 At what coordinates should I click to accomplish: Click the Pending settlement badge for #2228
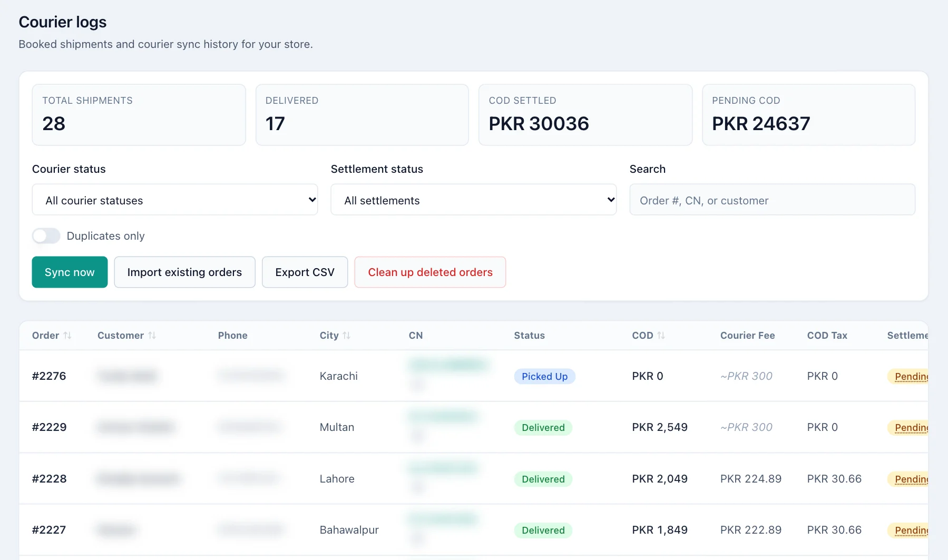pos(908,479)
